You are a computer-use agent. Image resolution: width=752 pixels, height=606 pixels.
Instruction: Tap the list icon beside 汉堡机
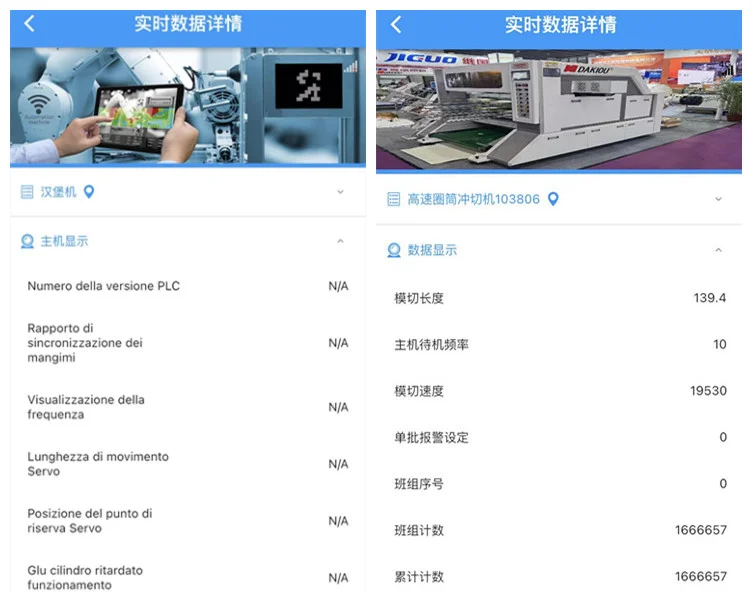tap(27, 192)
